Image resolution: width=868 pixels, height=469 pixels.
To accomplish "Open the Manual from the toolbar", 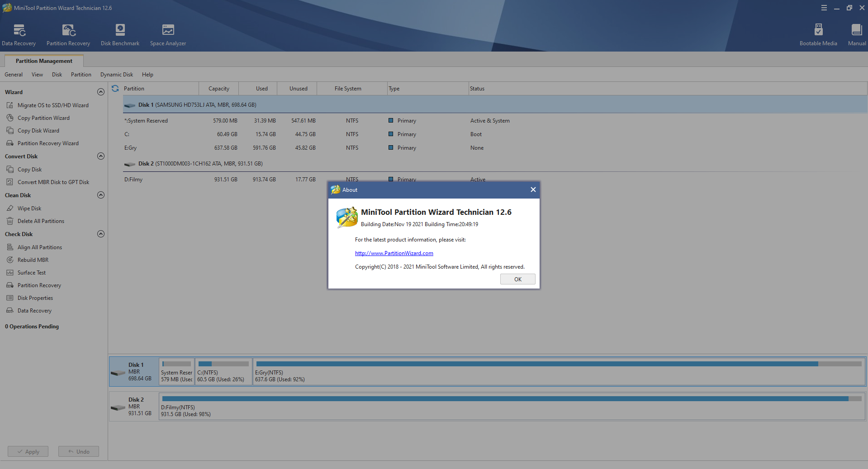I will [x=857, y=35].
